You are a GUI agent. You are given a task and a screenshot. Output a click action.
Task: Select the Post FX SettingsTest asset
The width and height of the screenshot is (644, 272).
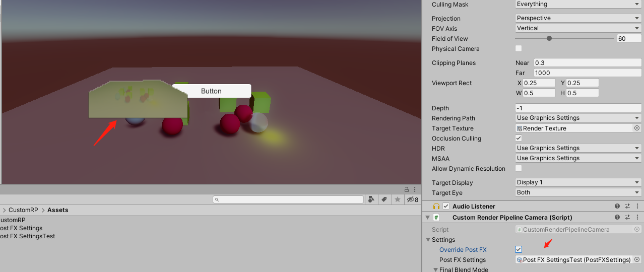tap(28, 236)
